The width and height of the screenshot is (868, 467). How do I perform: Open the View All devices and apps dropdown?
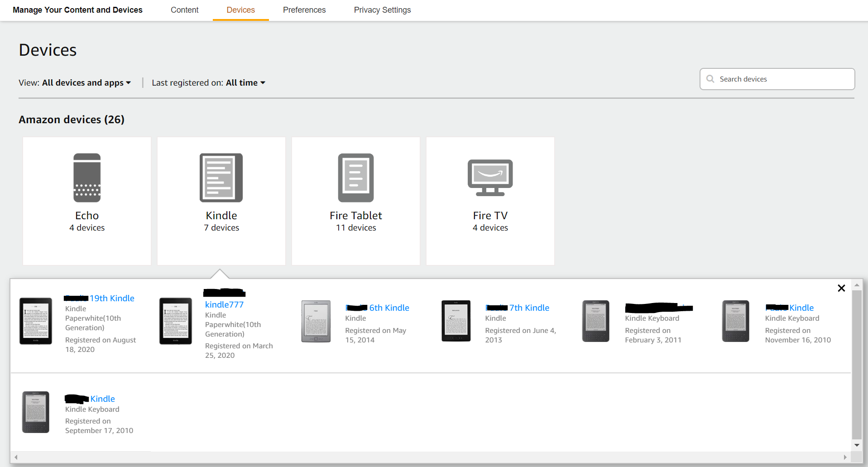pyautogui.click(x=86, y=83)
